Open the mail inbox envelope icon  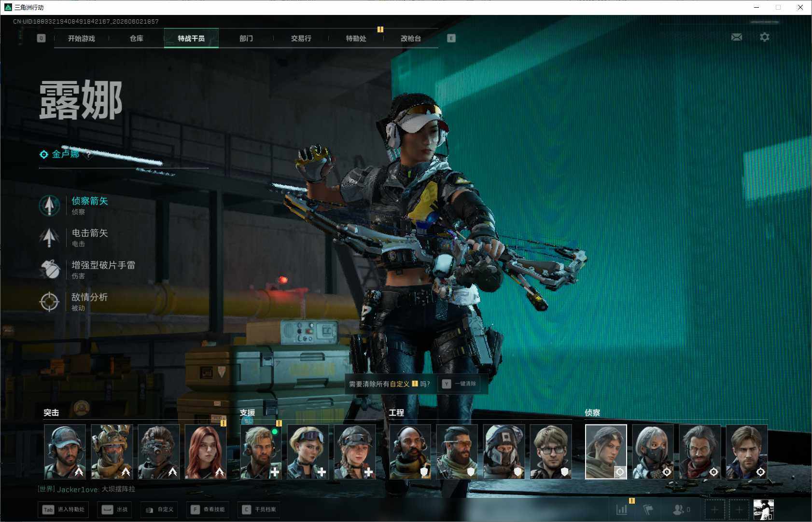point(737,37)
